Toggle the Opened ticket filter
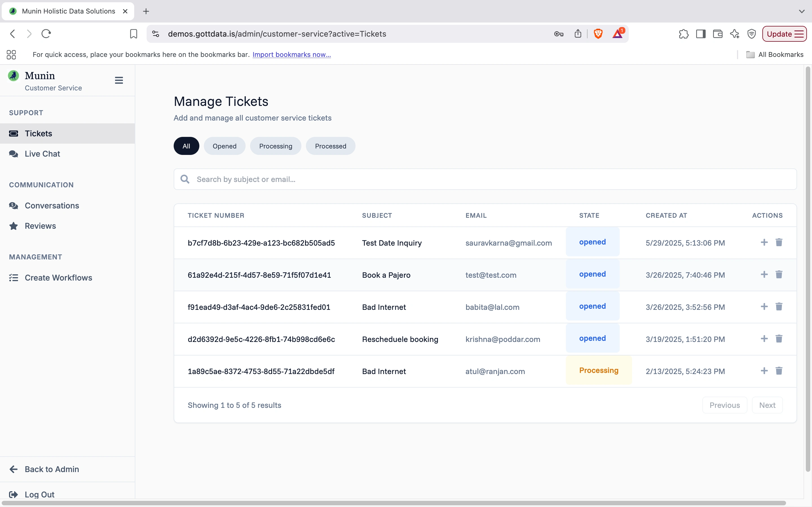 [224, 146]
